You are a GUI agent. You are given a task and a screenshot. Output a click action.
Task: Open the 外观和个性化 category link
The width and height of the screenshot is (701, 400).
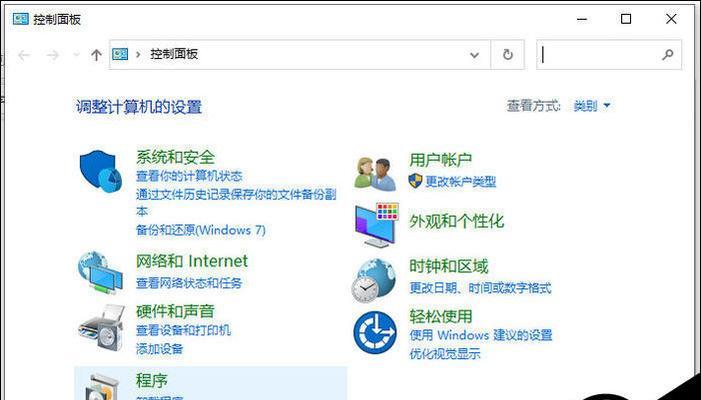pyautogui.click(x=456, y=221)
